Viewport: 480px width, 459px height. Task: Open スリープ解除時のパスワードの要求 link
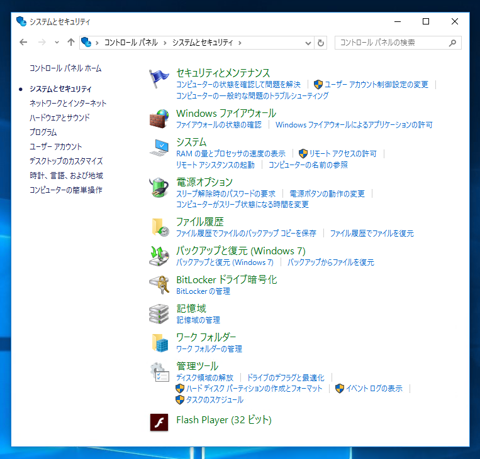point(226,194)
